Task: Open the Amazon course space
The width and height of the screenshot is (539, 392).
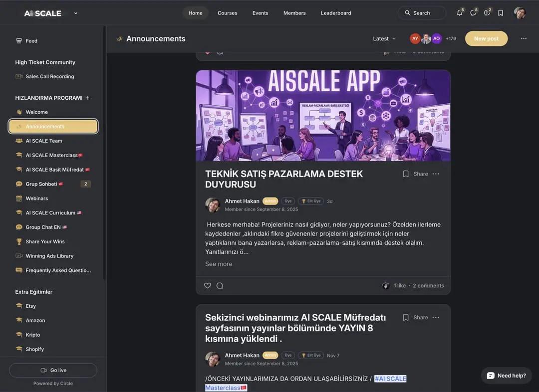Action: coord(53,321)
